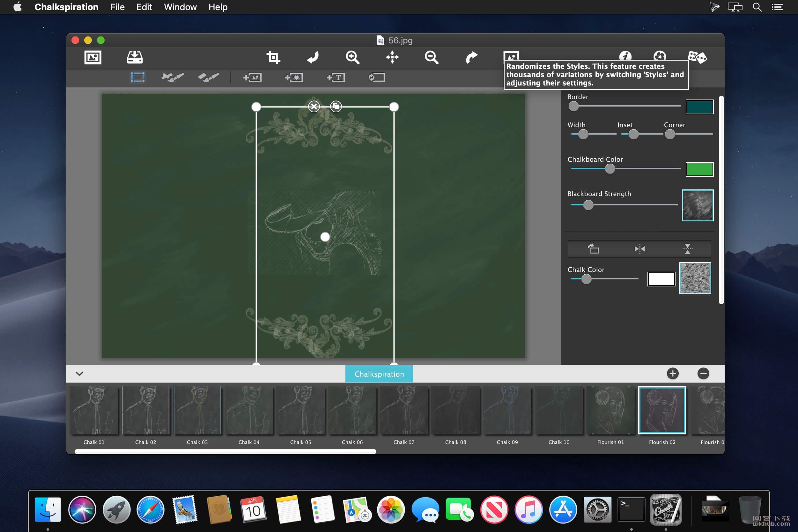Open the green Chalkboard Color swatch
The height and width of the screenshot is (532, 798).
tap(699, 169)
